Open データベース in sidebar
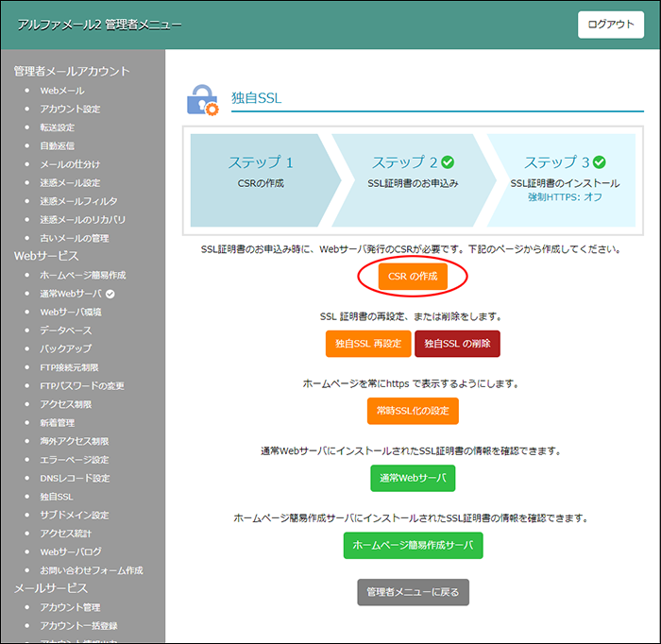Viewport: 661px width, 644px height. [x=66, y=330]
